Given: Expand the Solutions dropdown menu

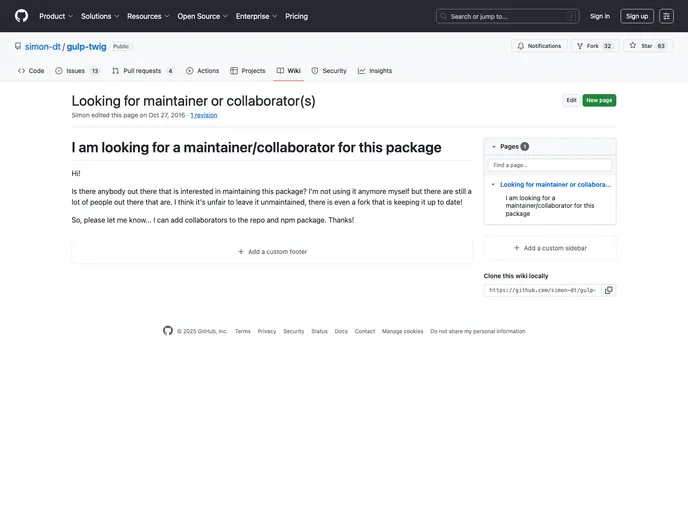Looking at the screenshot, I should click(x=99, y=16).
